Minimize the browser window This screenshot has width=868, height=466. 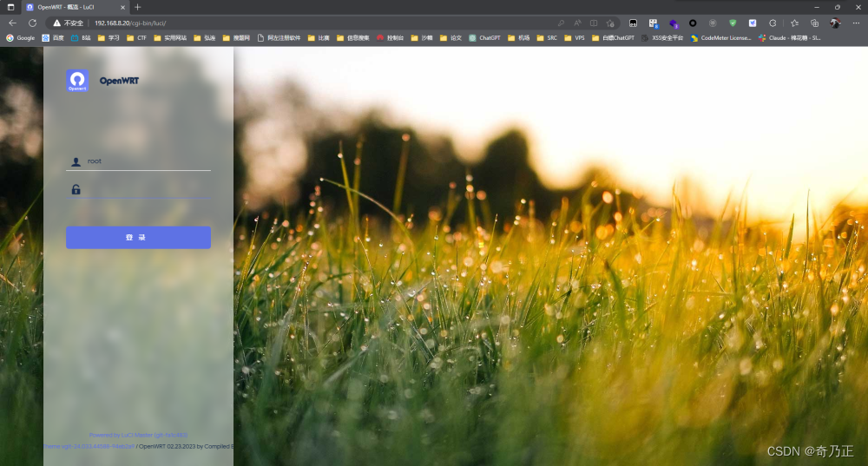tap(817, 7)
